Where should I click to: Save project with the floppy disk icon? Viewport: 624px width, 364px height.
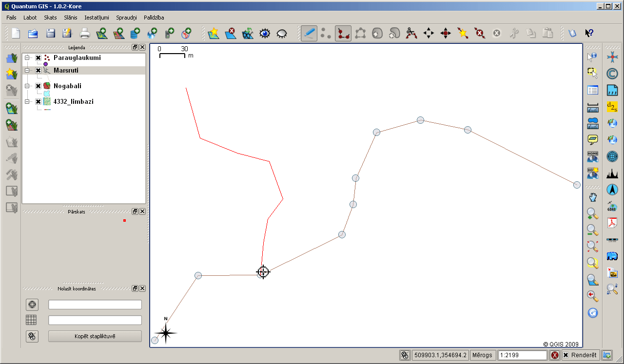tap(50, 33)
